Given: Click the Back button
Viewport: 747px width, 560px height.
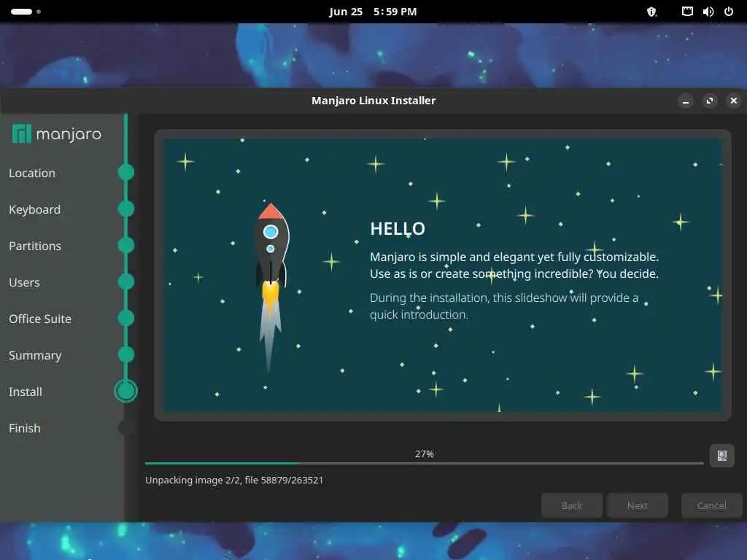Looking at the screenshot, I should click(572, 505).
